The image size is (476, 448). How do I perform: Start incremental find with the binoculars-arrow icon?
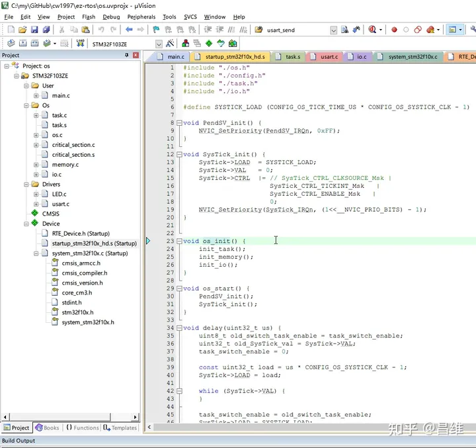(x=356, y=30)
